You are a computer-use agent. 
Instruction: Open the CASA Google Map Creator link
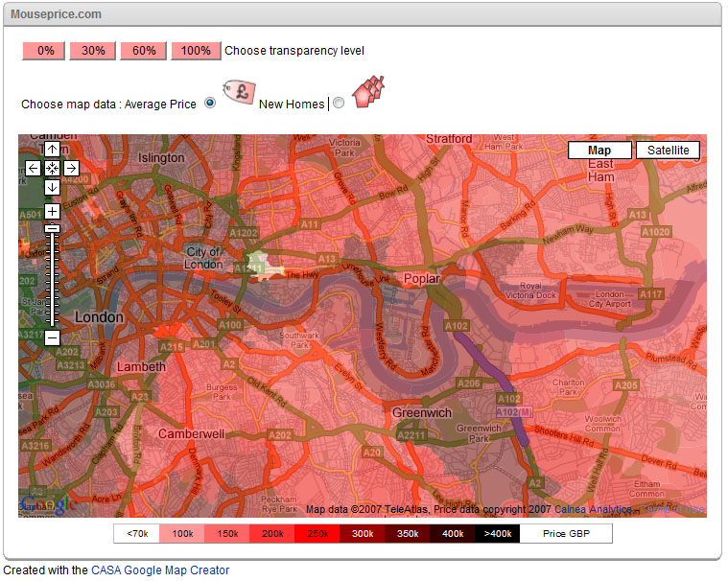160,569
